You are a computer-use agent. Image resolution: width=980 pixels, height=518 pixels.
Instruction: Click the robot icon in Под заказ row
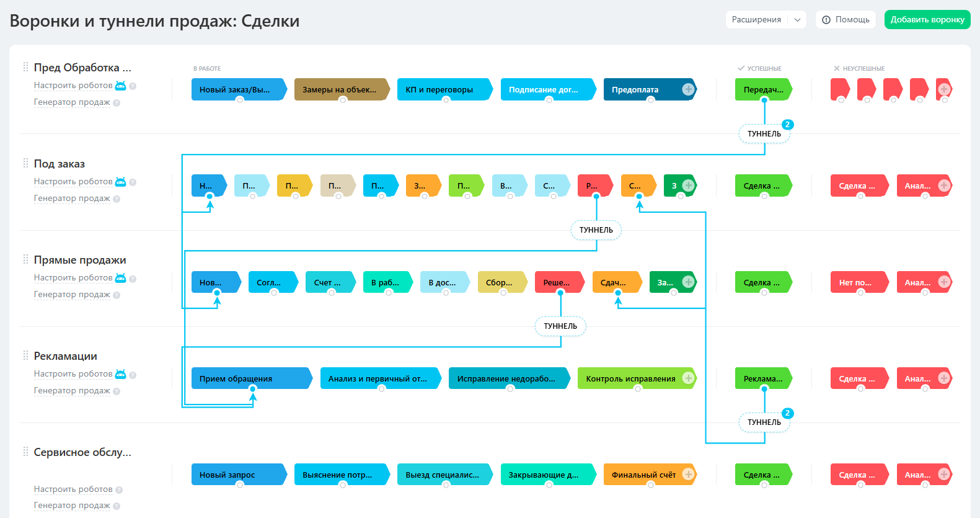121,182
